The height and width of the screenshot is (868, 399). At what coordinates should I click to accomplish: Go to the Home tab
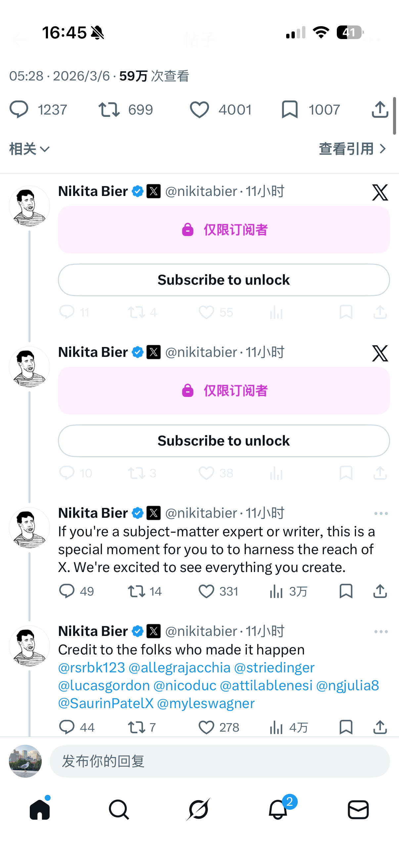(x=40, y=810)
